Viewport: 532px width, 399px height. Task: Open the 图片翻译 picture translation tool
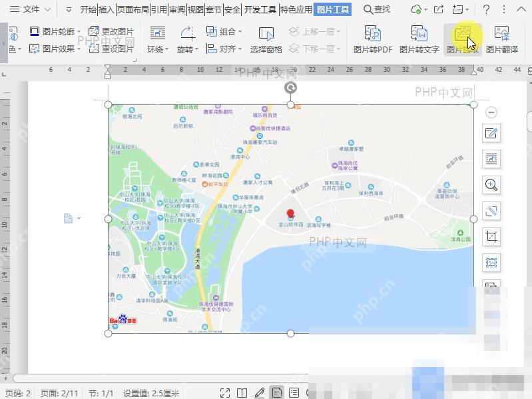coord(502,39)
